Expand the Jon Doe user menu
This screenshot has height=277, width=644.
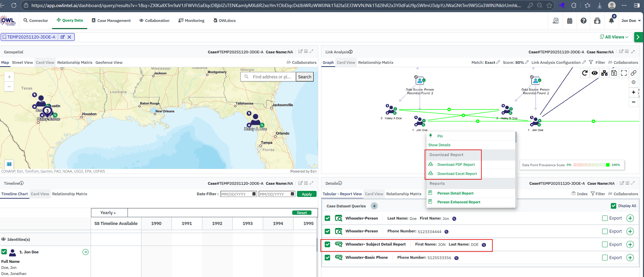click(x=631, y=21)
